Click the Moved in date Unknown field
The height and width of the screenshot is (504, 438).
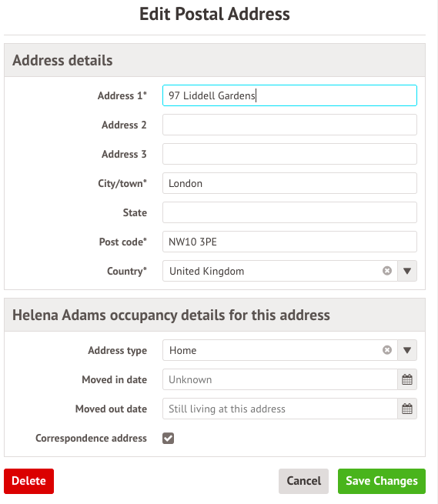click(279, 379)
